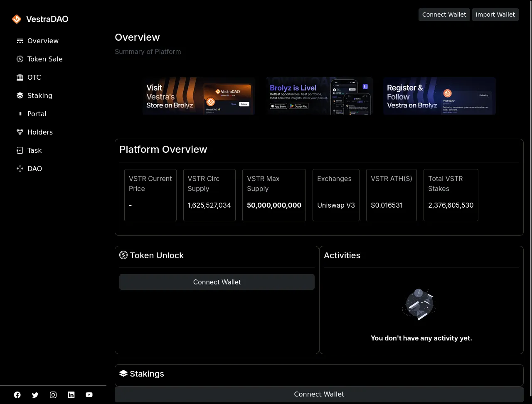
Task: Select the Total VSTR Stakes card
Action: [x=451, y=195]
